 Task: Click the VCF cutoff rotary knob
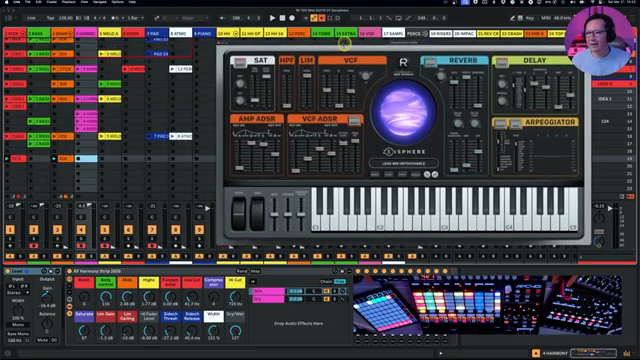click(366, 76)
